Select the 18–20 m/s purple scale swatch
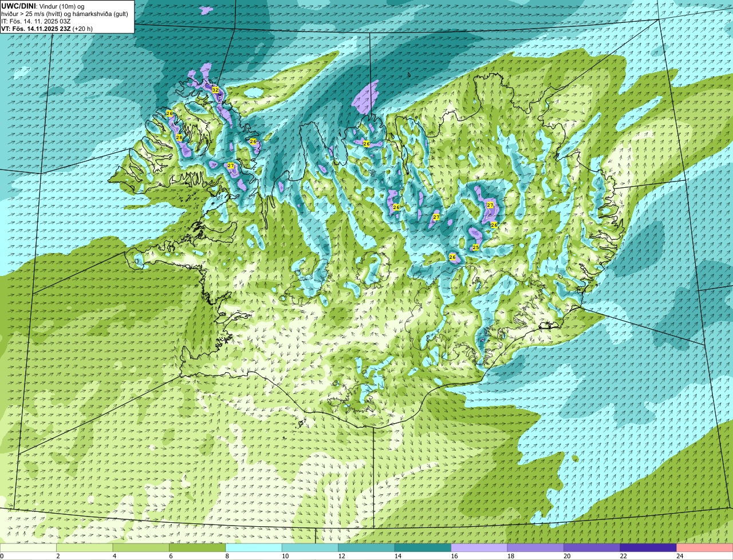The width and height of the screenshot is (733, 560). point(535,547)
